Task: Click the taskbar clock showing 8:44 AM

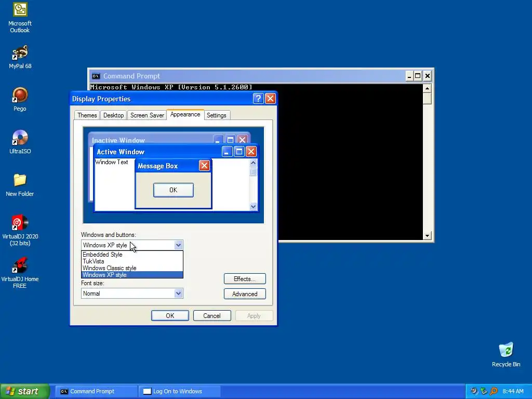Action: 513,391
